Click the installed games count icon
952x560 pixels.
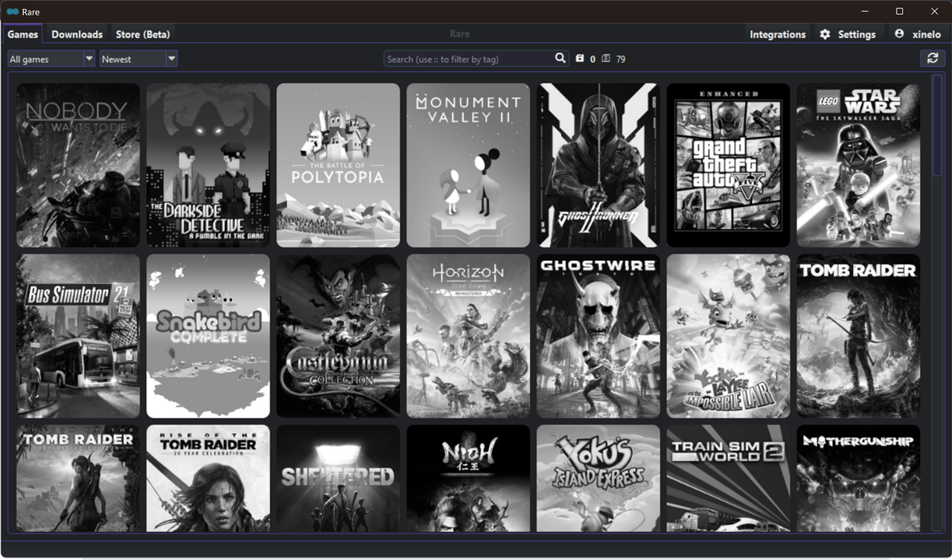click(580, 59)
